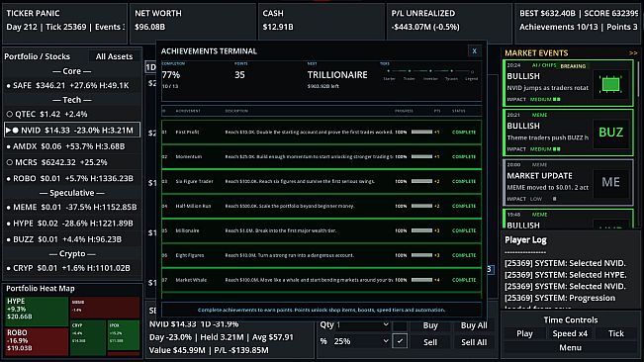Expand Market Events with the >> arrows
The height and width of the screenshot is (362, 644).
tap(633, 53)
